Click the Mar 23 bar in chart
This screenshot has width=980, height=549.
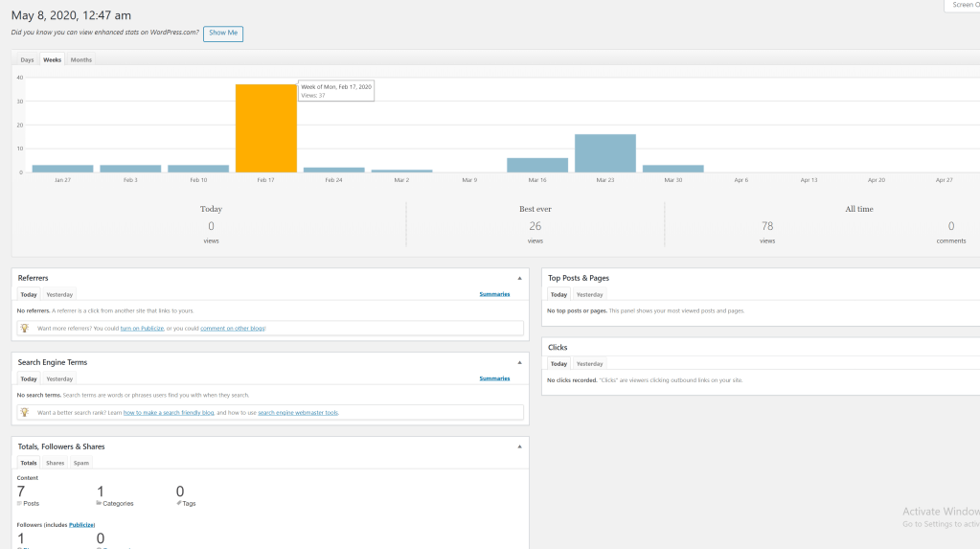604,153
